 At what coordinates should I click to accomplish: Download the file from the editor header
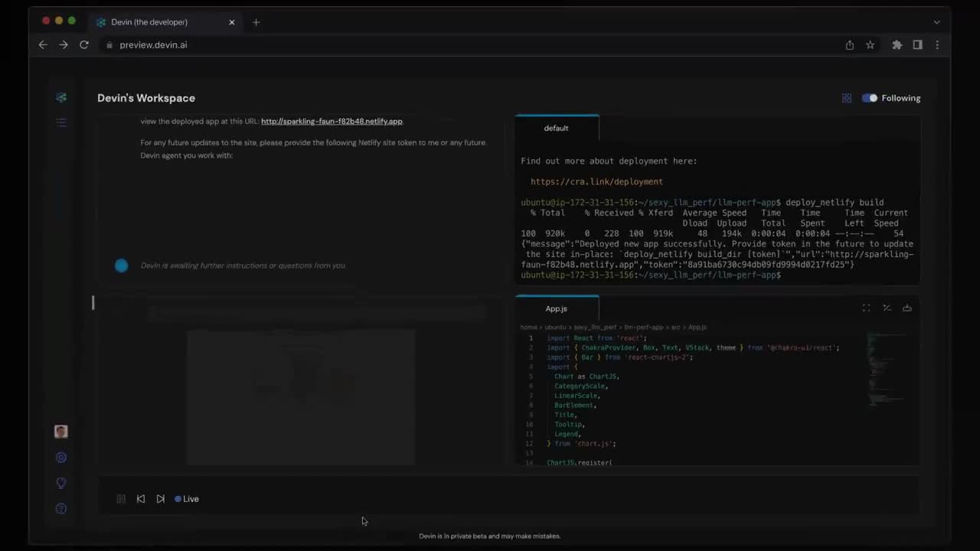tap(907, 308)
